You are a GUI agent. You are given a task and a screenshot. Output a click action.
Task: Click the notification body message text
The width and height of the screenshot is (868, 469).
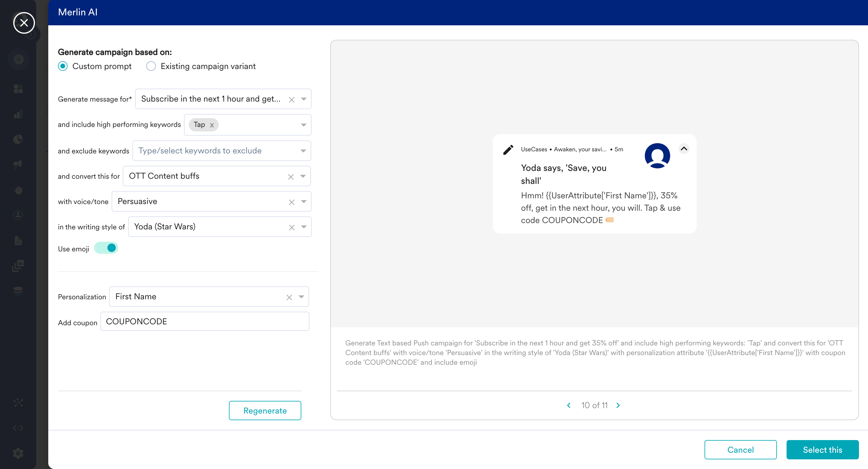pyautogui.click(x=600, y=208)
